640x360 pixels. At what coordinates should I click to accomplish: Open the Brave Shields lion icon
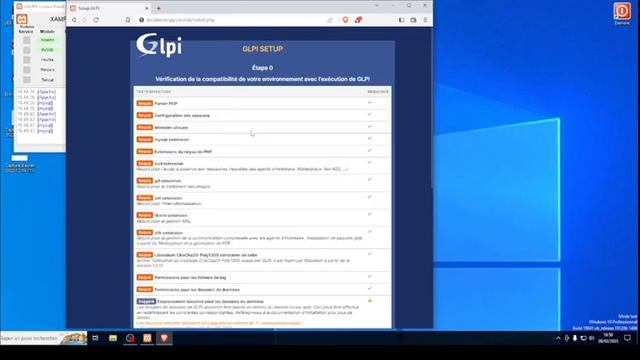[x=345, y=20]
